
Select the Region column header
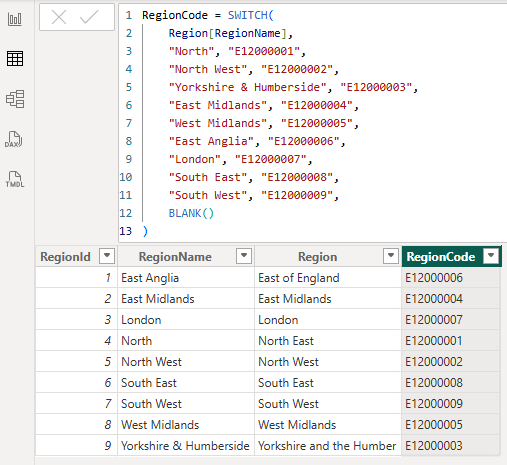328,256
